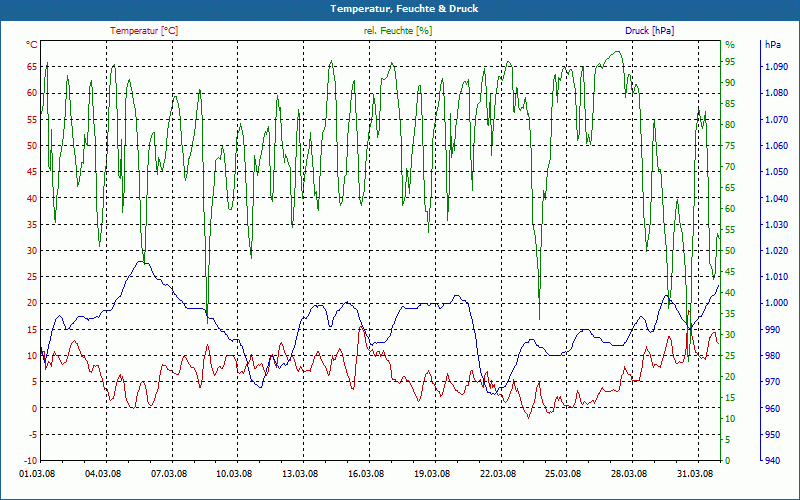Click the '1.080' pressure axis value
This screenshot has width=800, height=500.
pyautogui.click(x=777, y=93)
